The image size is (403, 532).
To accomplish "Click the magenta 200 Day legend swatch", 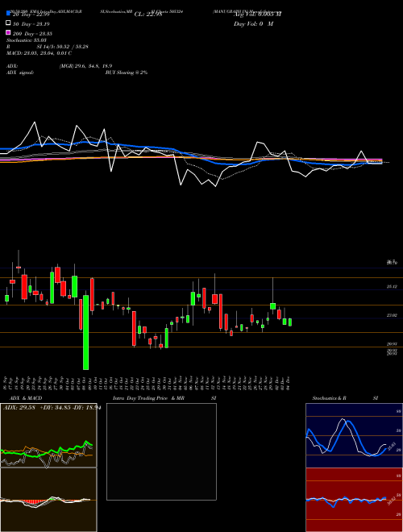I will [x=8, y=32].
